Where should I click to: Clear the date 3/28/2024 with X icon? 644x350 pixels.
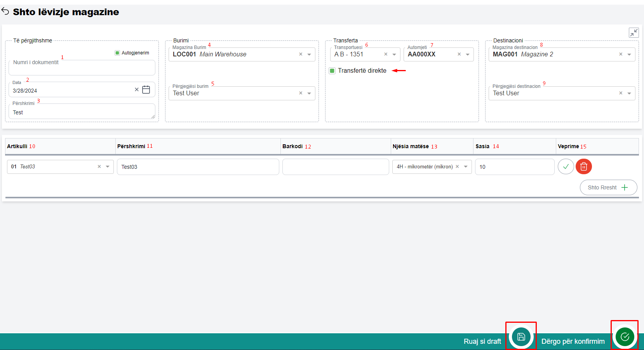click(x=136, y=89)
